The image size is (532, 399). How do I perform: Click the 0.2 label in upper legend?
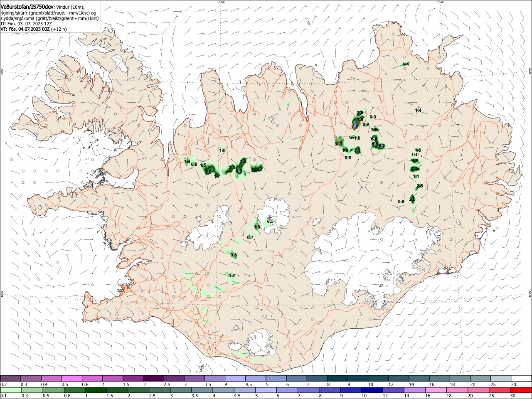pos(3,384)
